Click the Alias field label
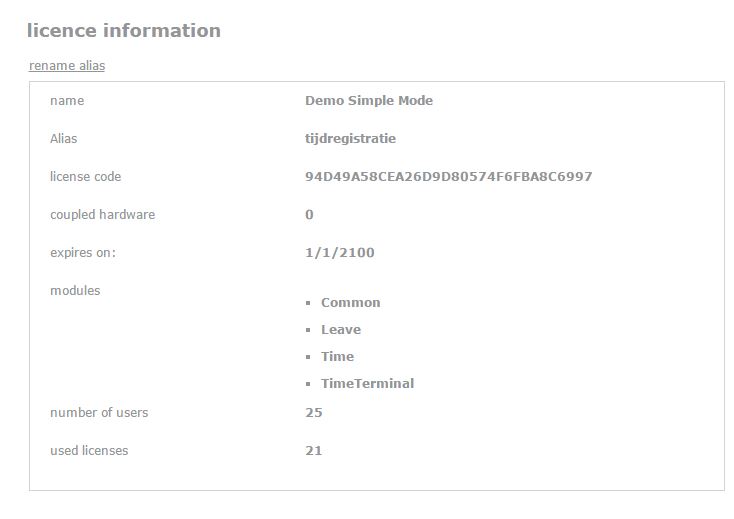734x519 pixels. click(x=64, y=139)
